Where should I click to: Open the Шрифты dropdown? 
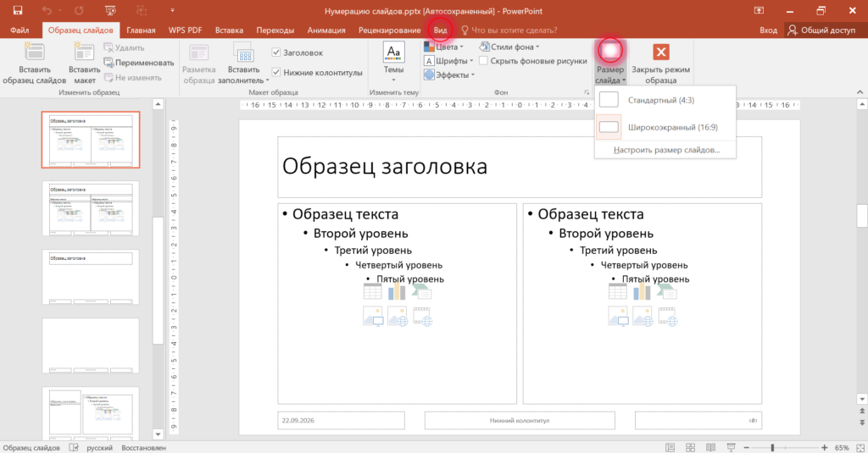click(x=448, y=61)
